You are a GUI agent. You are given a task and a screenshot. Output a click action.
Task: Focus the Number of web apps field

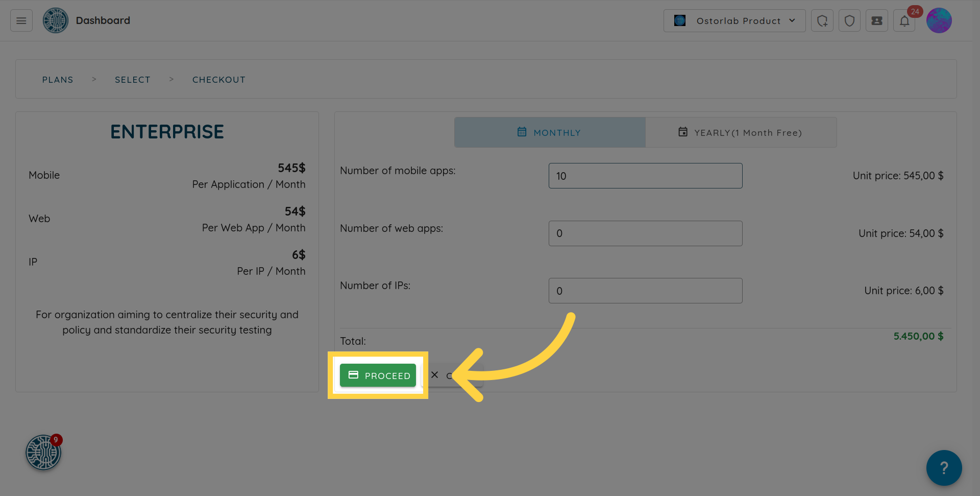[645, 233]
